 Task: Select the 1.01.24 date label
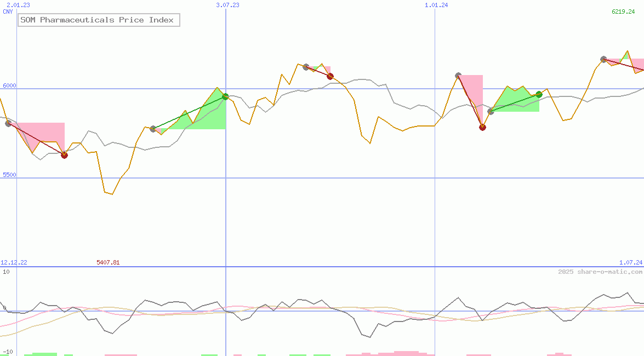[x=436, y=5]
